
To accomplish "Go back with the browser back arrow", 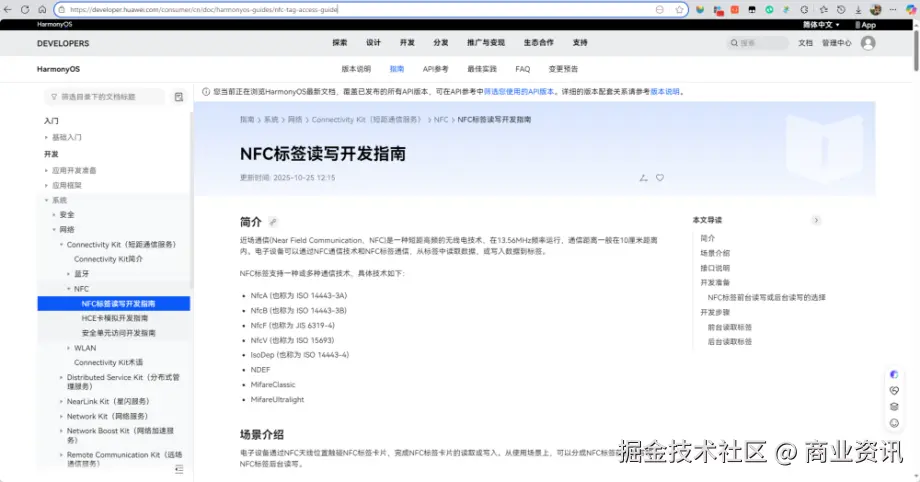I will [x=8, y=9].
